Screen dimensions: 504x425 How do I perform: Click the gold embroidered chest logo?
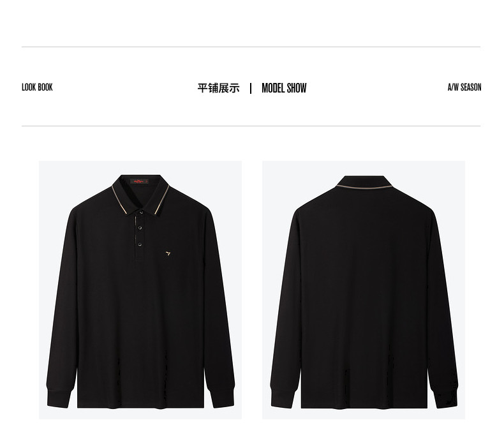tap(168, 253)
